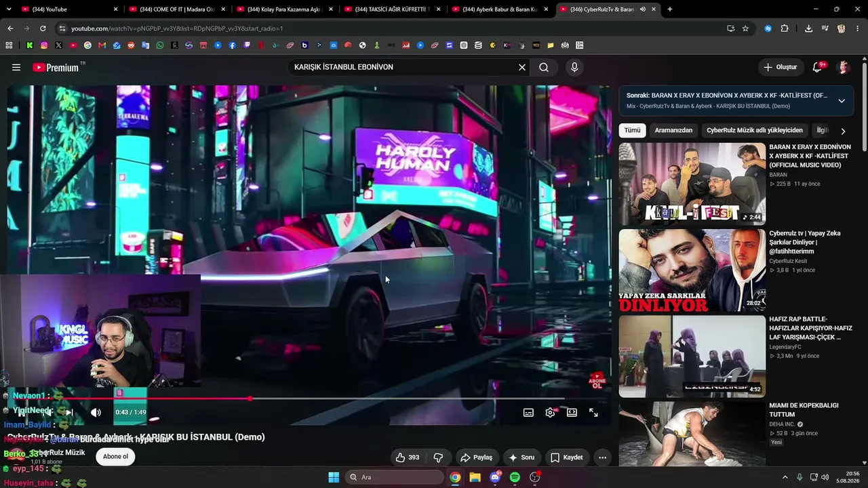Show hidden system tray icons
Image resolution: width=868 pixels, height=488 pixels.
pyautogui.click(x=785, y=477)
